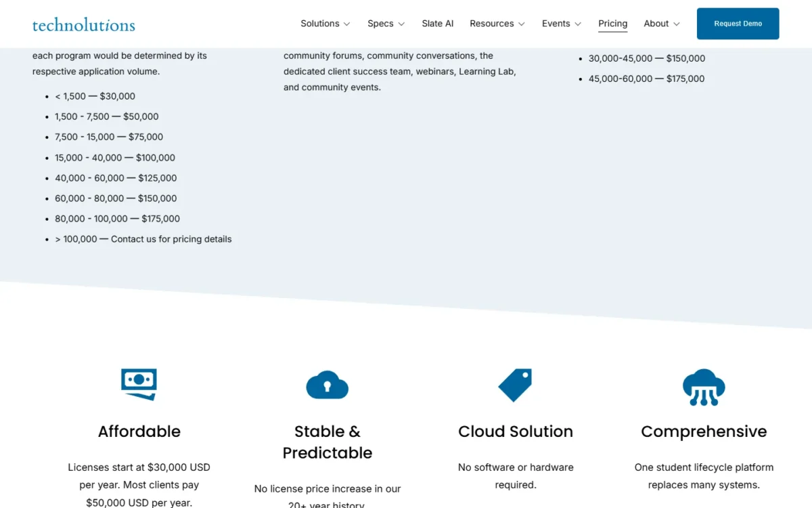Click the Request Demo button
The image size is (812, 508).
pyautogui.click(x=738, y=24)
